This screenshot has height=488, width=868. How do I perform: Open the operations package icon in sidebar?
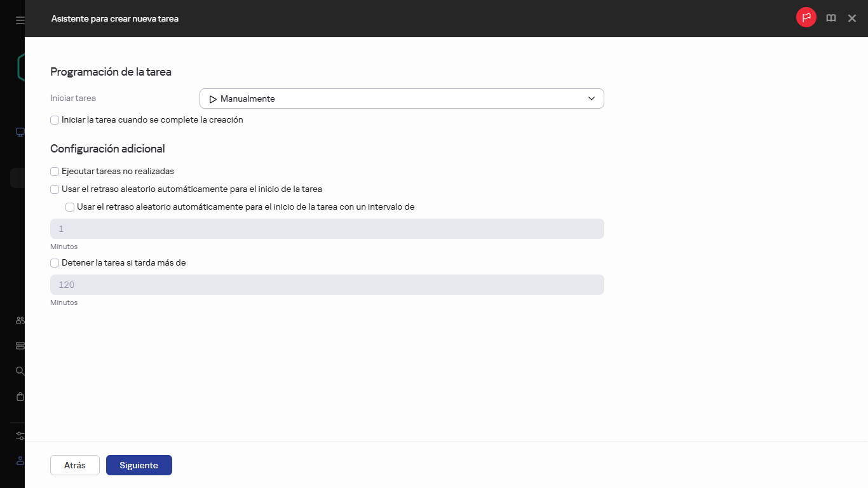(18, 396)
